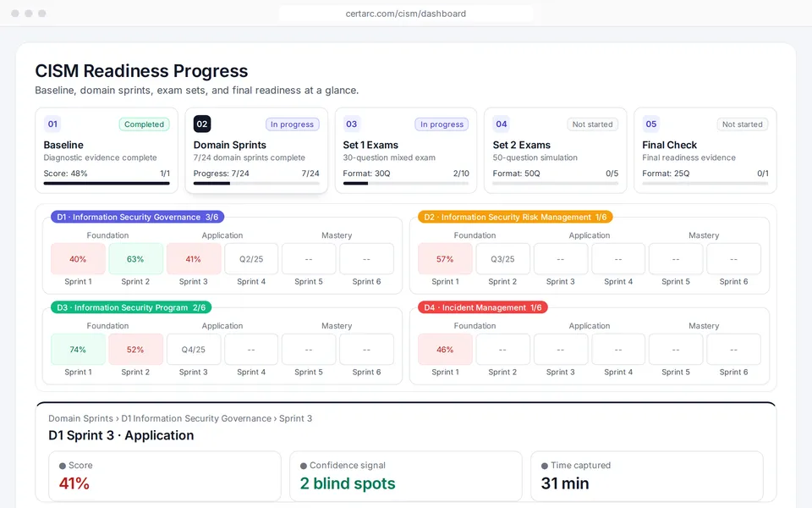Select D1 Information Security Governance label
This screenshot has height=508, width=812.
pos(137,218)
